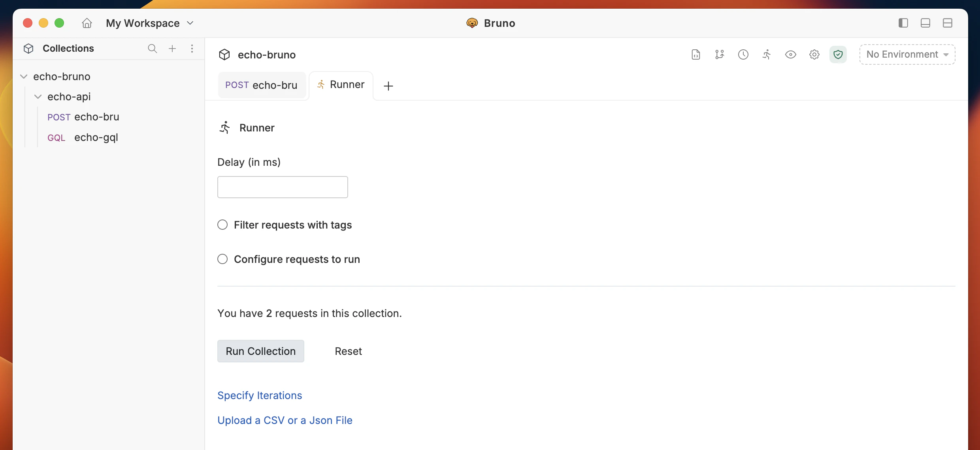Open collection settings gear icon
980x450 pixels.
[814, 54]
